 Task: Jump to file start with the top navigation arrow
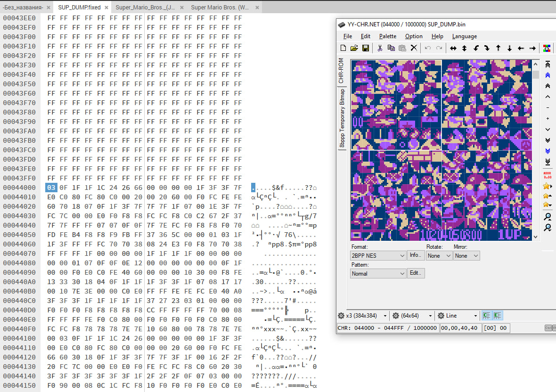tap(547, 65)
